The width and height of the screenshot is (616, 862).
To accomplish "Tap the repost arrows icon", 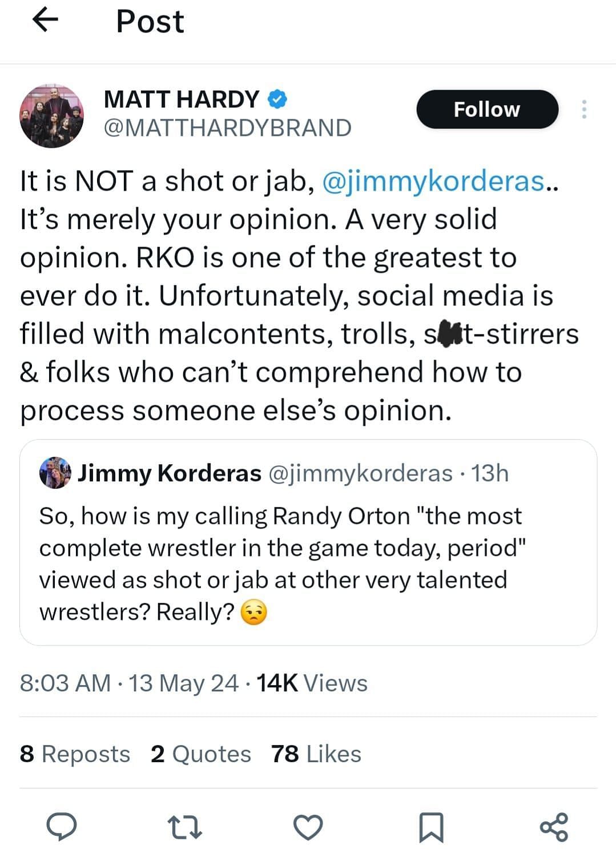I will [x=185, y=827].
